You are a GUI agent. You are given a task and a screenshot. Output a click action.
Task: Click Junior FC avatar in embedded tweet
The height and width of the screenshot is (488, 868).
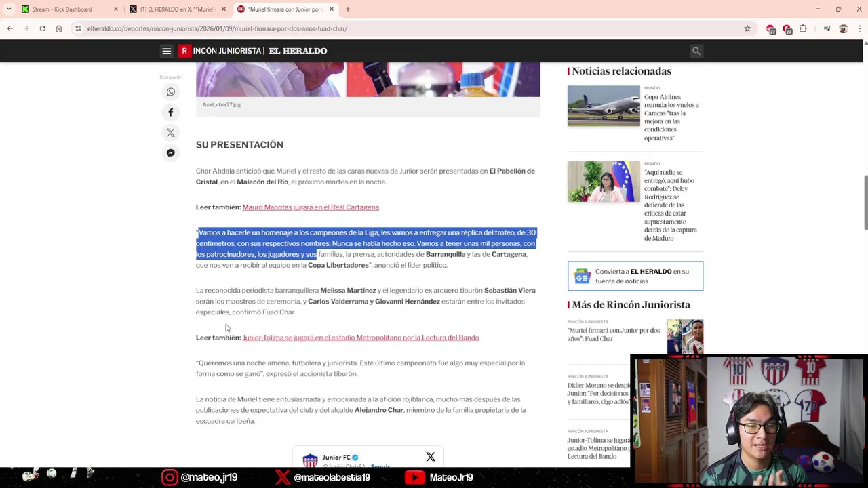point(310,461)
